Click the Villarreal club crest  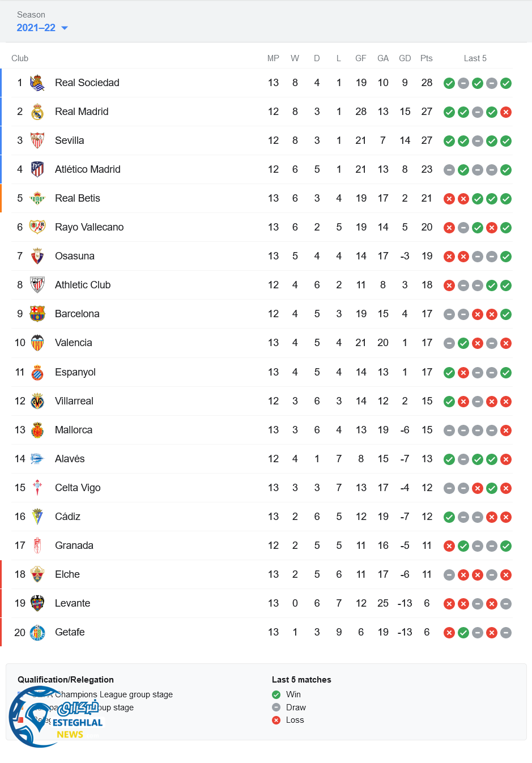click(x=37, y=401)
